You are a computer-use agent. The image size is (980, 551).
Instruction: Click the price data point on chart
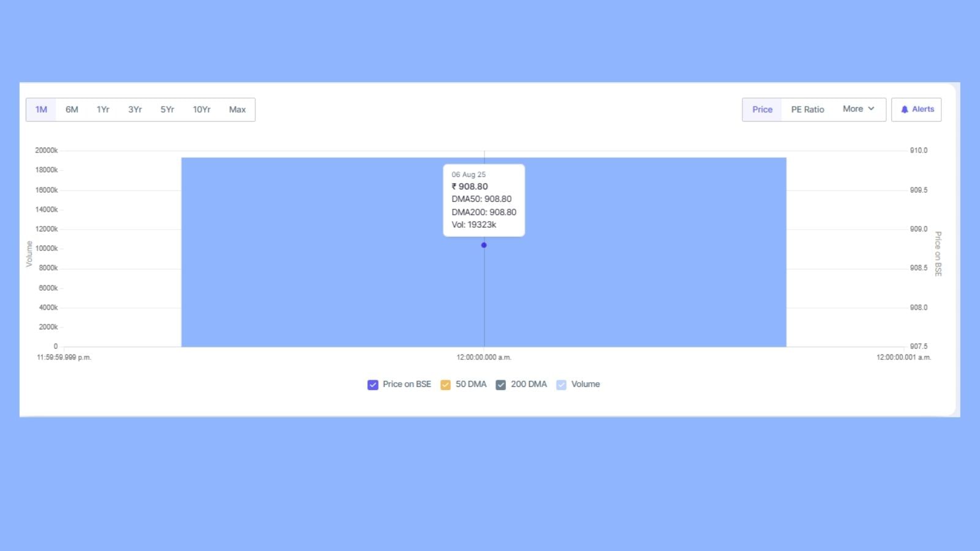[x=484, y=245]
